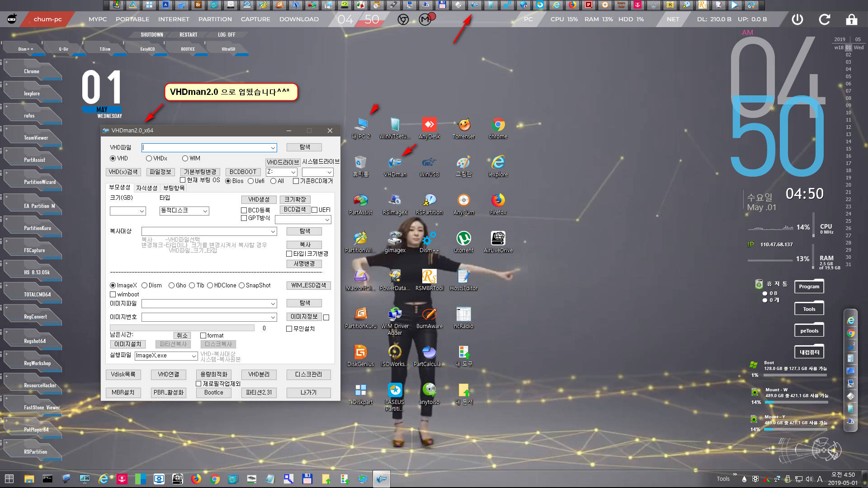The width and height of the screenshot is (868, 488).
Task: Open the RSMBRTool desktop icon
Action: click(x=429, y=280)
